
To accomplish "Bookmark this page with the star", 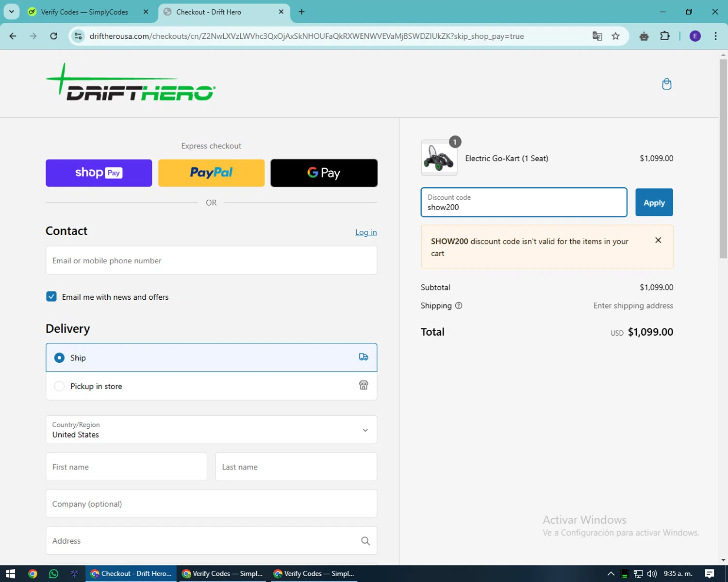I will 615,36.
